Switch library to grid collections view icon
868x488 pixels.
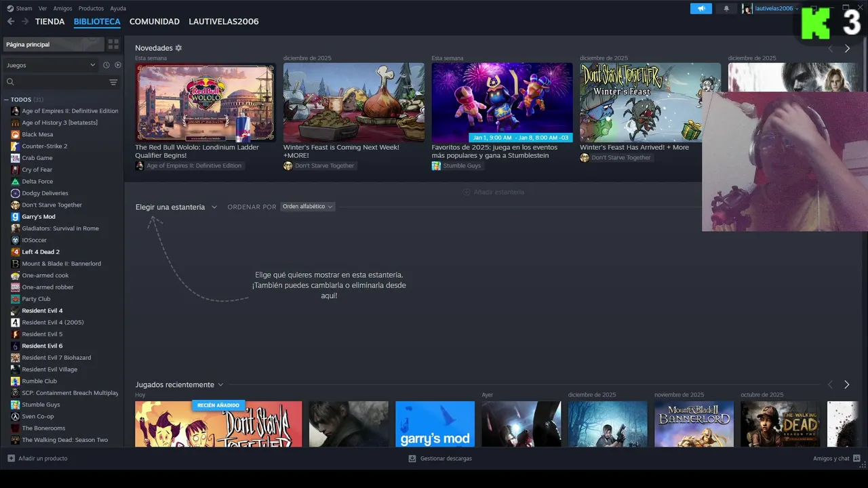113,44
